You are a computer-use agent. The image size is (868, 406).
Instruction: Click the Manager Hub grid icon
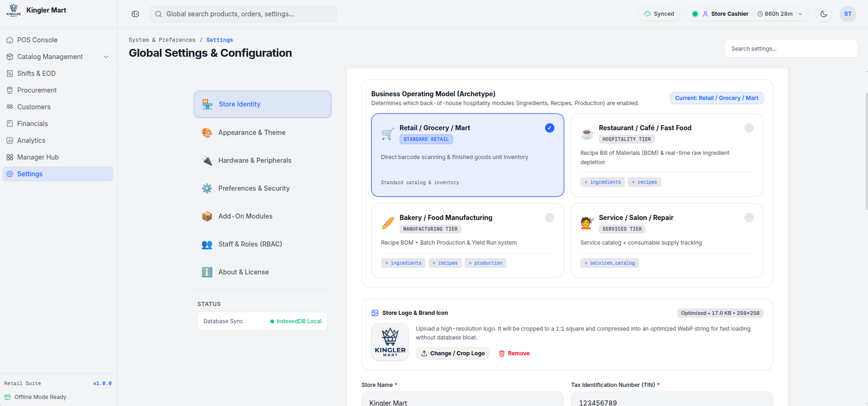click(x=10, y=157)
